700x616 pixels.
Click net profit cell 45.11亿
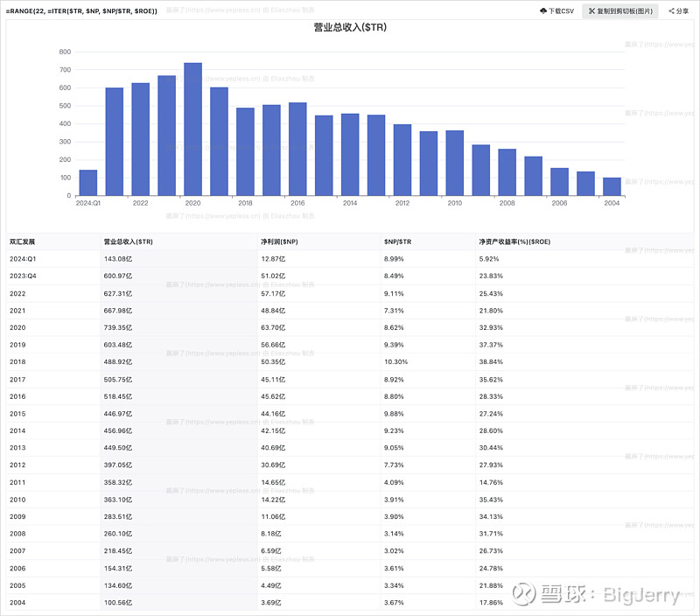[273, 380]
